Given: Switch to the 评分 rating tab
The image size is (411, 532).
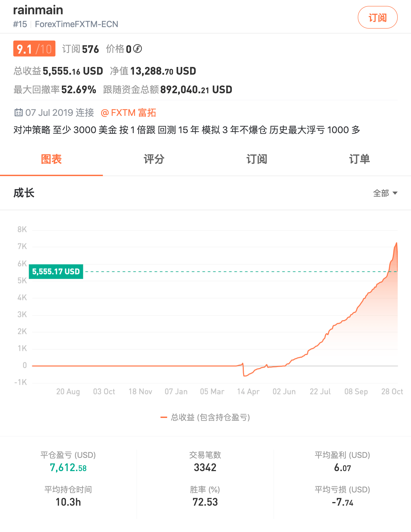Looking at the screenshot, I should coord(154,159).
